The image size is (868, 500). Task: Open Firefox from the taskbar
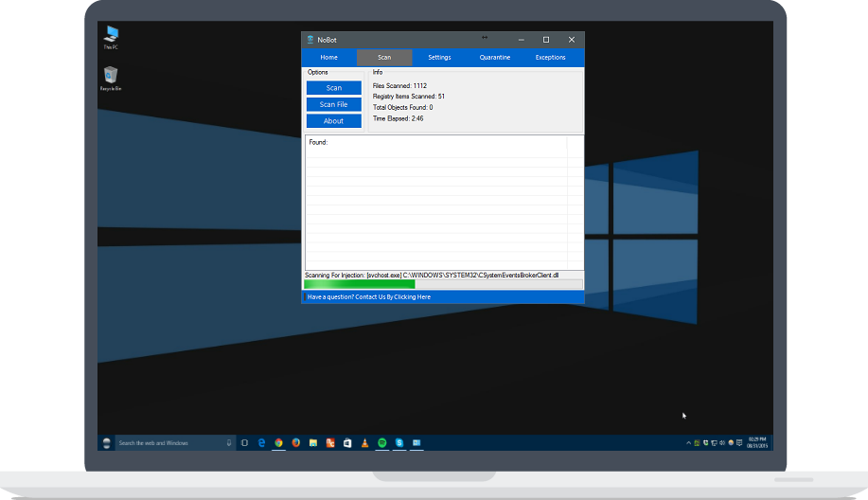click(295, 442)
